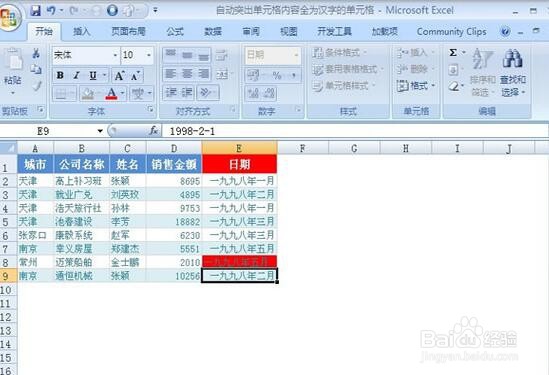Click the insert function fx icon
The height and width of the screenshot is (375, 549).
pos(153,131)
